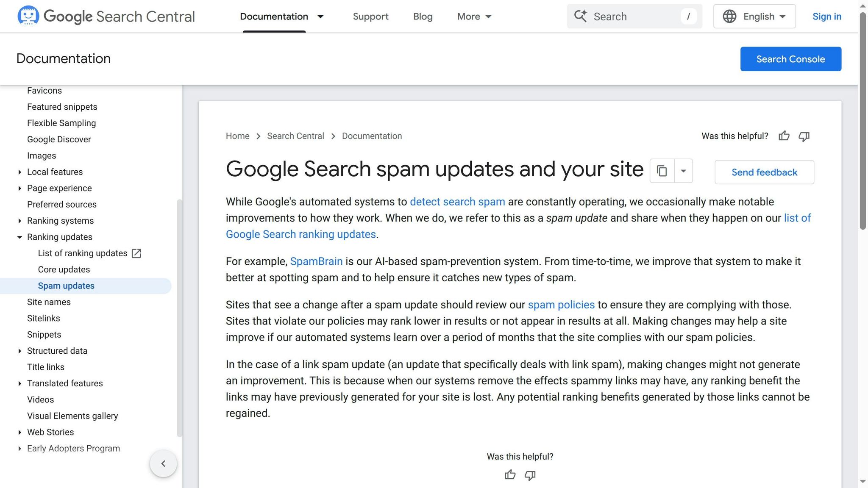Select Sitelinks in sidebar
Image resolution: width=868 pixels, height=488 pixels.
pos(44,318)
